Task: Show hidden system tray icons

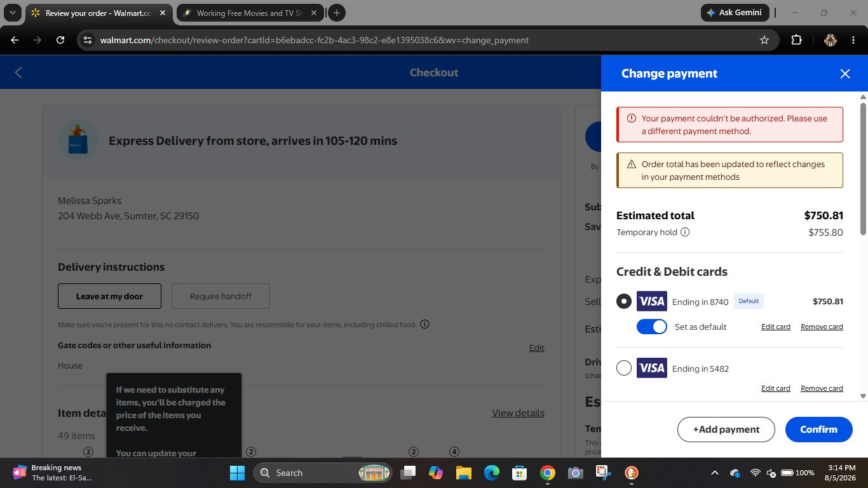Action: click(715, 473)
